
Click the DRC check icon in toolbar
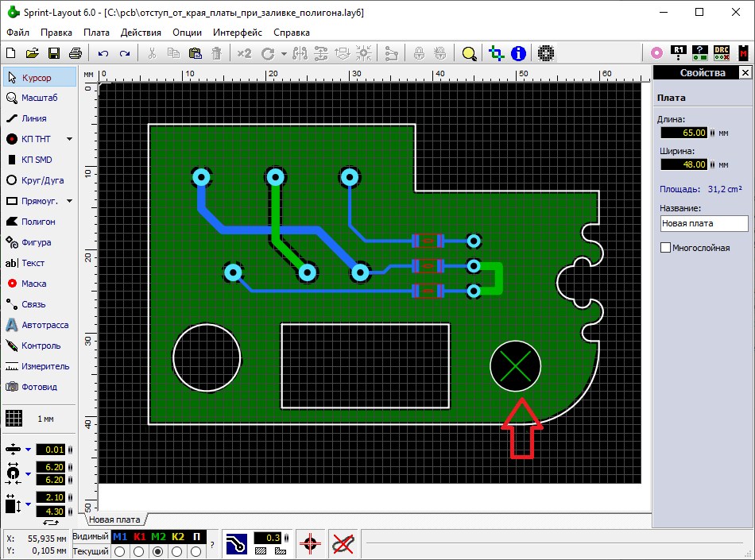721,53
